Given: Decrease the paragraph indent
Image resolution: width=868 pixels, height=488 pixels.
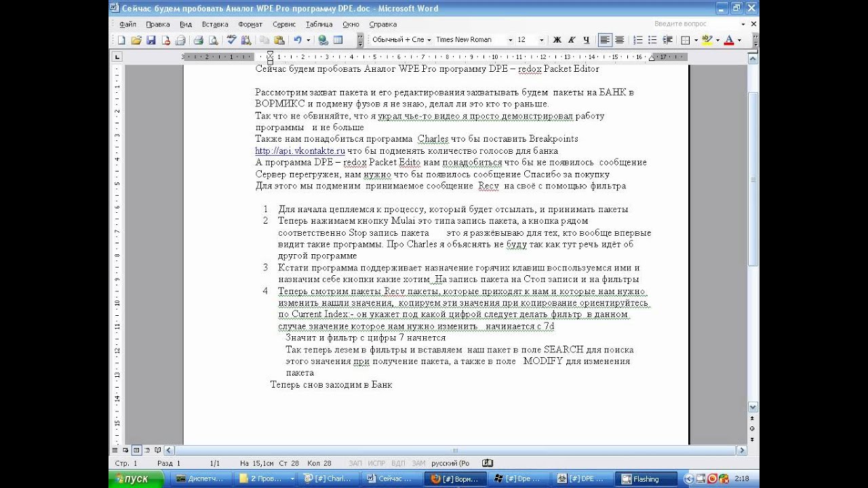Looking at the screenshot, I should pos(667,40).
